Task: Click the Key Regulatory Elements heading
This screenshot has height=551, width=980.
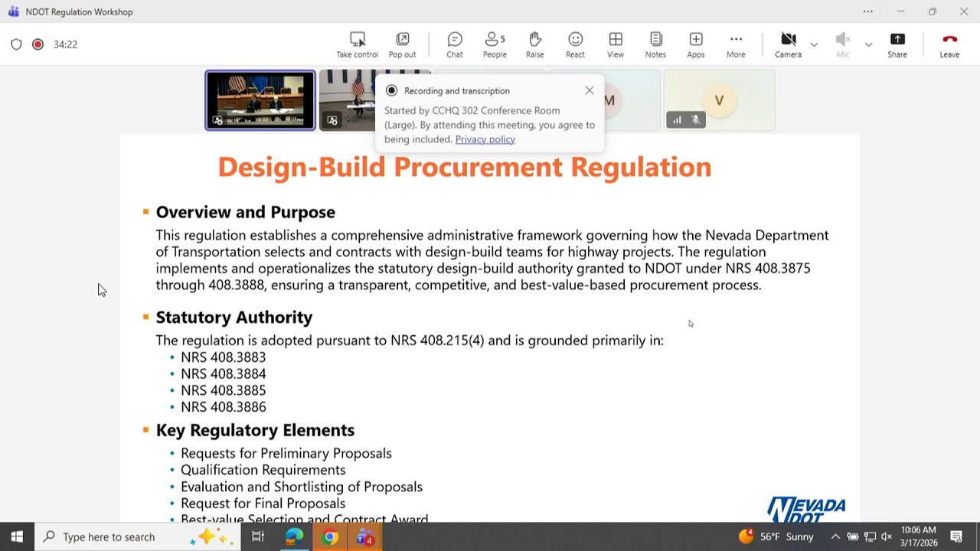Action: click(255, 430)
